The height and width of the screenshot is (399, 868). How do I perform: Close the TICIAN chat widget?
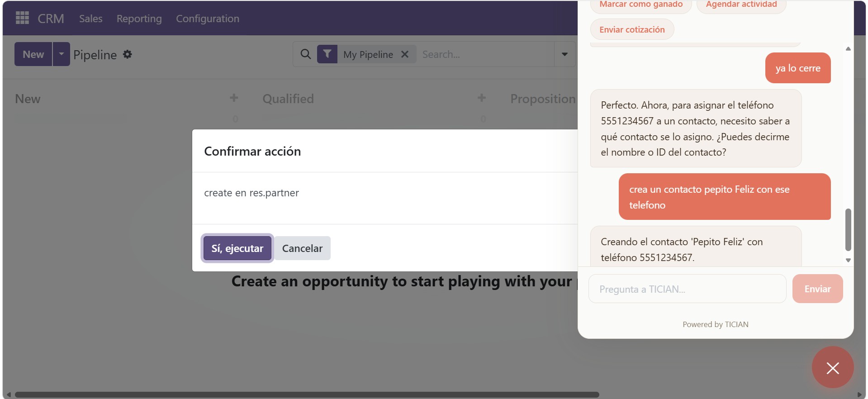[x=833, y=367]
